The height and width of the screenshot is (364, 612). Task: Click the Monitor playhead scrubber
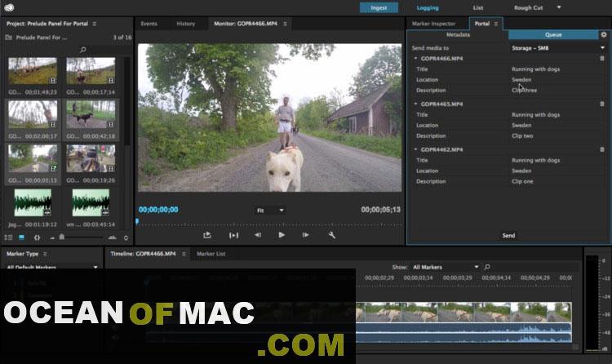click(137, 221)
